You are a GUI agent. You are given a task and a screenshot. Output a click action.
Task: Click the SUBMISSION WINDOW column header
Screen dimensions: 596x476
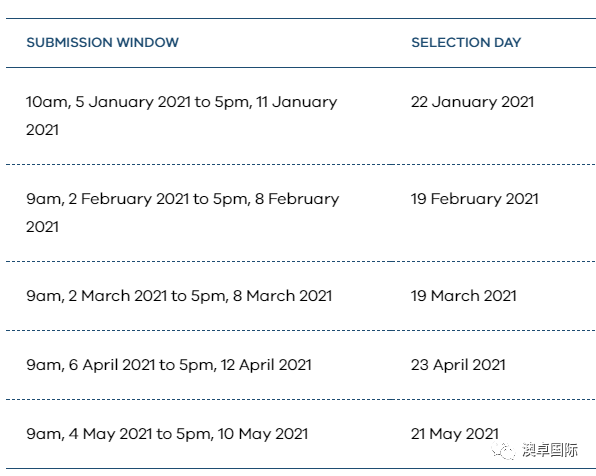[x=102, y=42]
